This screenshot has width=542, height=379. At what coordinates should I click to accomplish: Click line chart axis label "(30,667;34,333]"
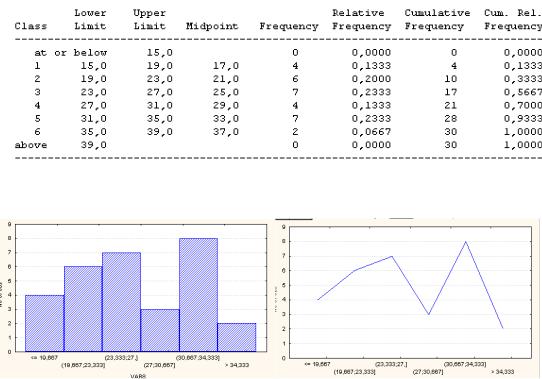point(465,364)
